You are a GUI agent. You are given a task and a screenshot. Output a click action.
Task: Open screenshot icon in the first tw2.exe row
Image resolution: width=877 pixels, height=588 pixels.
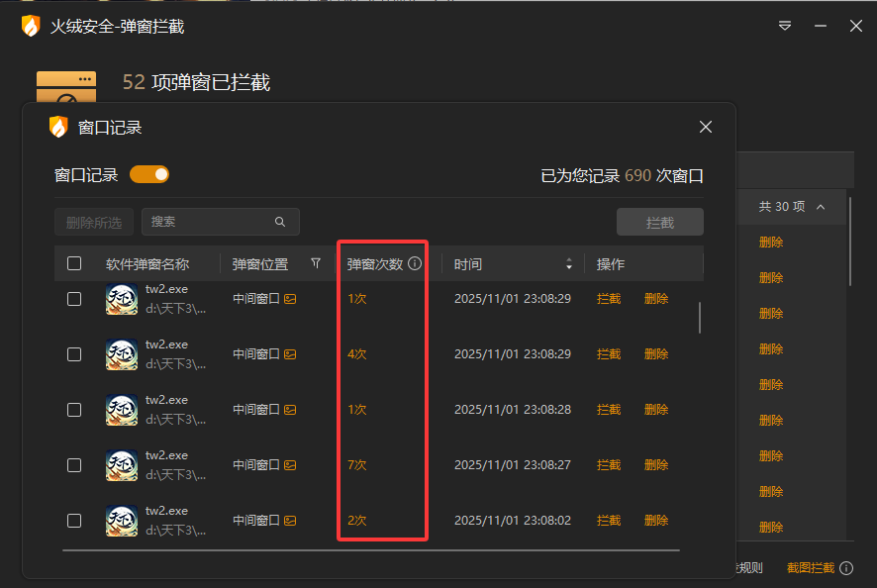[290, 299]
